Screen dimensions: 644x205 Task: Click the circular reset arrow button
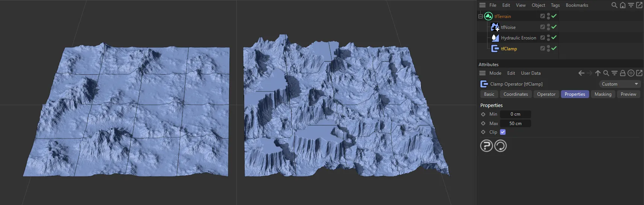pyautogui.click(x=500, y=146)
